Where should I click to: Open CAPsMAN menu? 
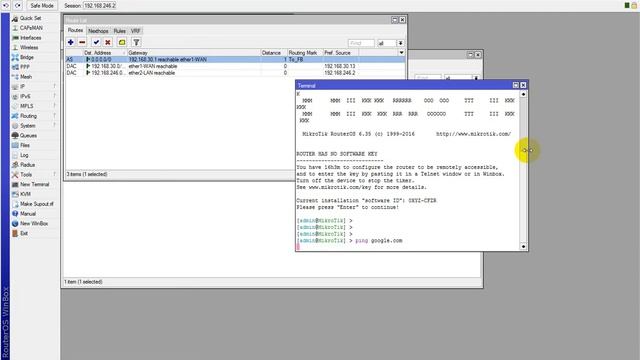click(31, 28)
